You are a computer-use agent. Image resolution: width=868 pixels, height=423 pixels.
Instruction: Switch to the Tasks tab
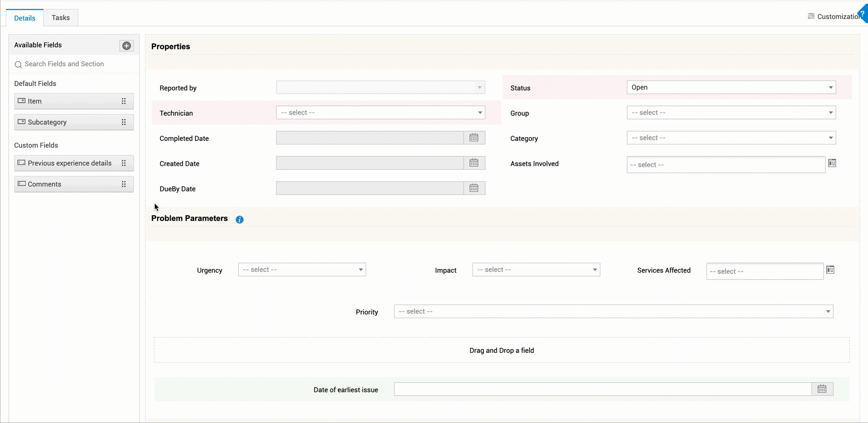click(x=61, y=17)
